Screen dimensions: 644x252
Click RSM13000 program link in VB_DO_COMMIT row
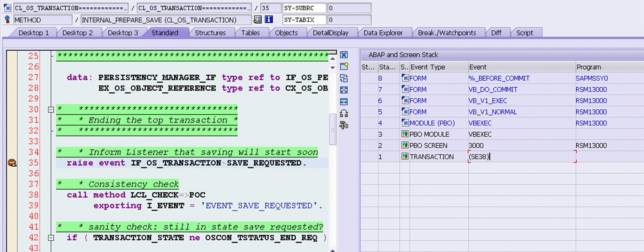[x=591, y=89]
